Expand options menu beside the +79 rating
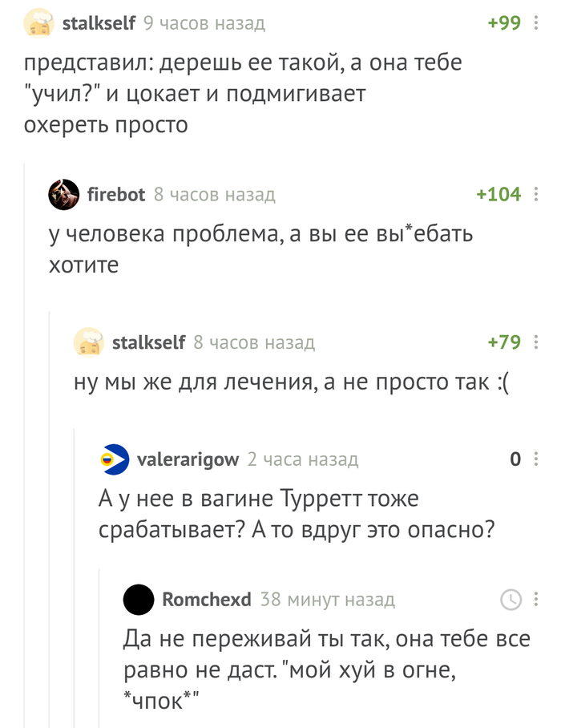Viewport: 561px width, 728px height. [536, 343]
